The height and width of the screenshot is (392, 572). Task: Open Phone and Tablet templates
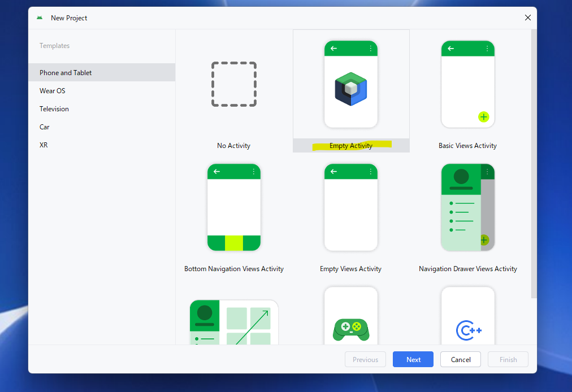pos(102,72)
